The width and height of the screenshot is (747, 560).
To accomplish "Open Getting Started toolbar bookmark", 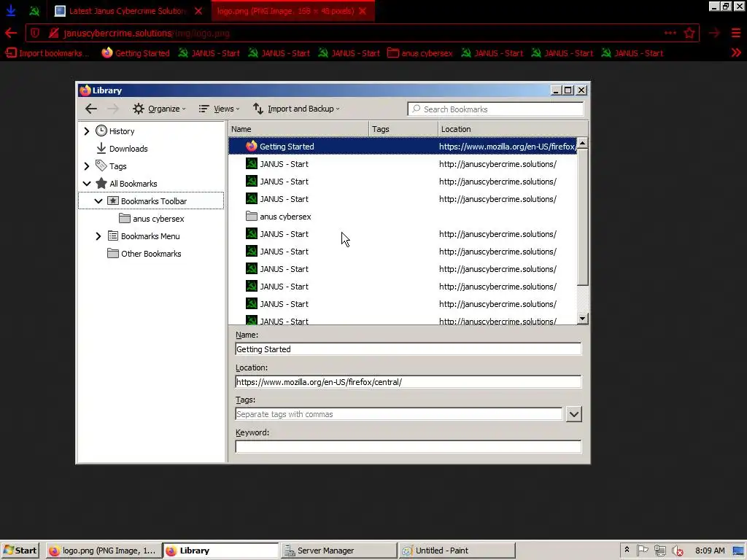I will [136, 52].
